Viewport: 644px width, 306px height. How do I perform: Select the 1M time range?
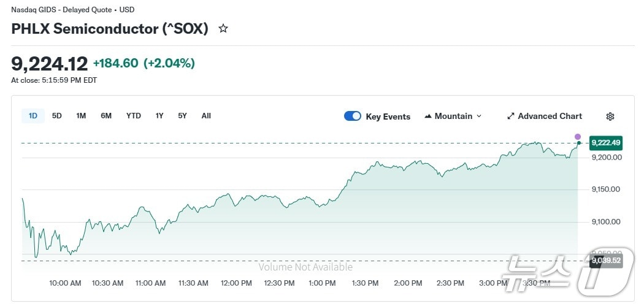click(x=81, y=116)
